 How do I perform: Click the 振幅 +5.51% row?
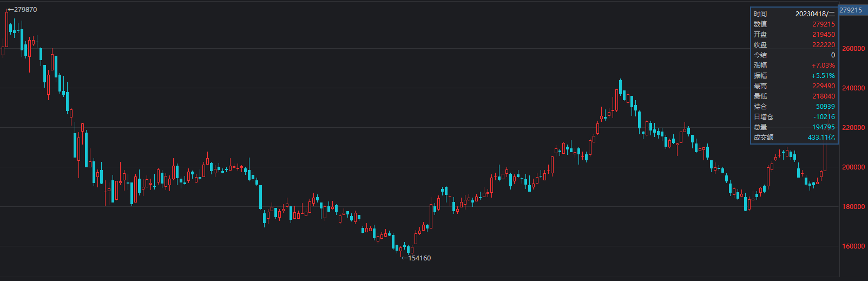tap(794, 76)
